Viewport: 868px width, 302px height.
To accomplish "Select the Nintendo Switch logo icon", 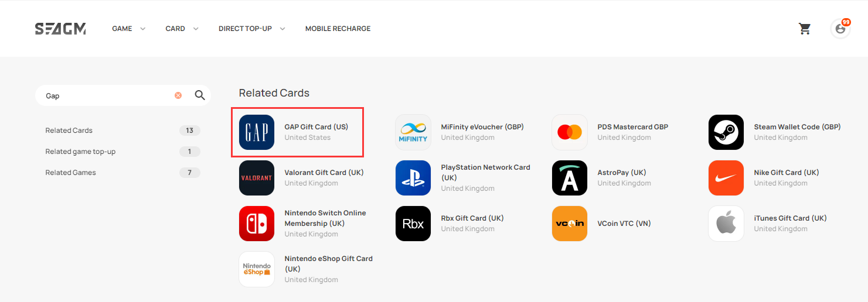I will point(257,224).
